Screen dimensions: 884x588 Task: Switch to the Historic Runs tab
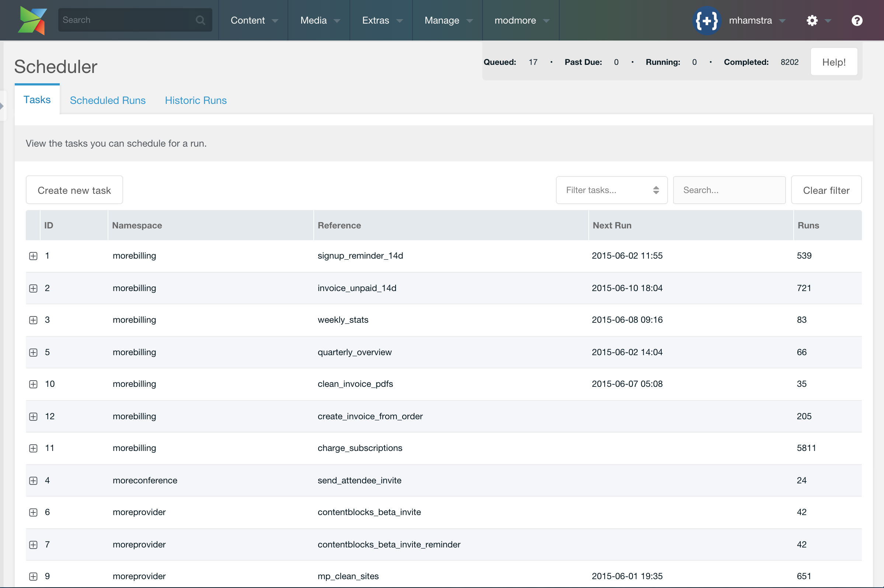tap(195, 101)
